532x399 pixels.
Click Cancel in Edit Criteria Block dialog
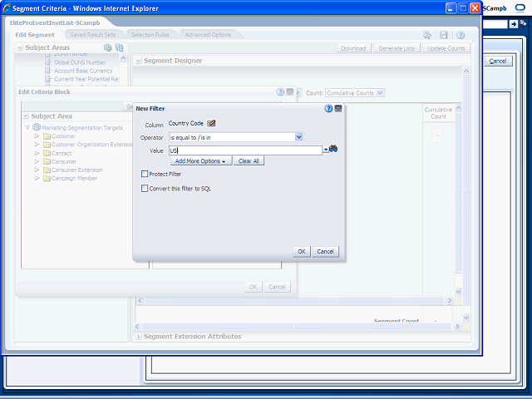277,287
